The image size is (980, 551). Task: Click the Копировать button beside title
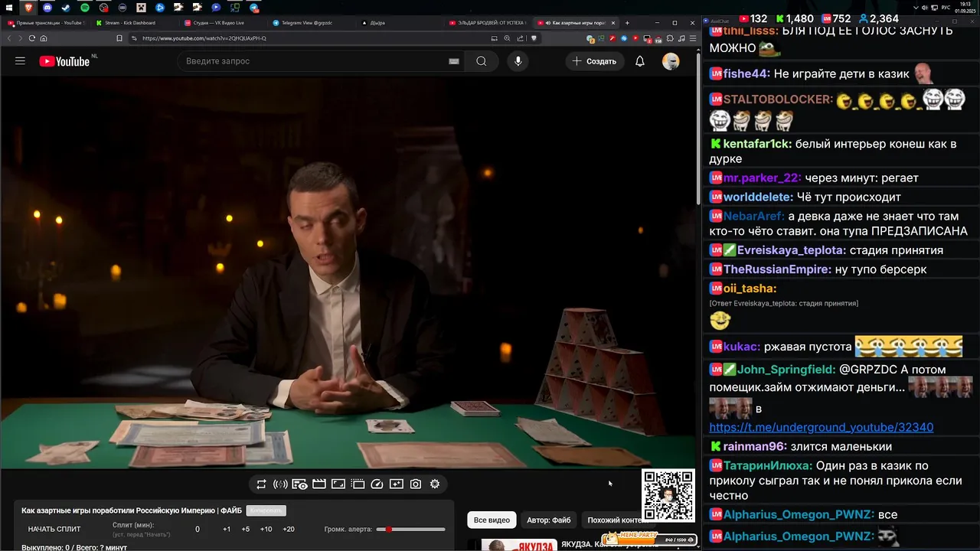[x=266, y=510]
